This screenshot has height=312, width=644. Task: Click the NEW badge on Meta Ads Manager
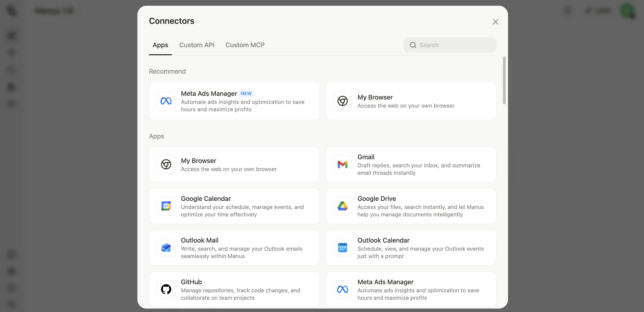pyautogui.click(x=246, y=94)
